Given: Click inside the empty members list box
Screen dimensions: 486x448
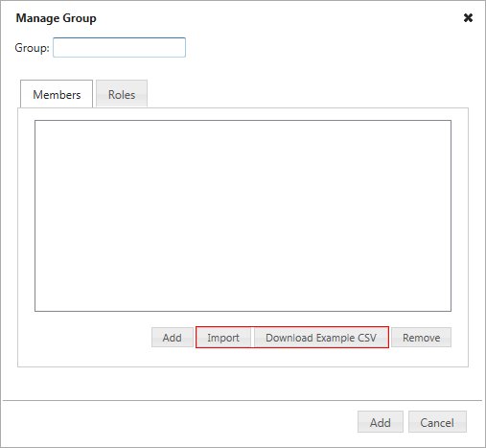Looking at the screenshot, I should [x=243, y=216].
